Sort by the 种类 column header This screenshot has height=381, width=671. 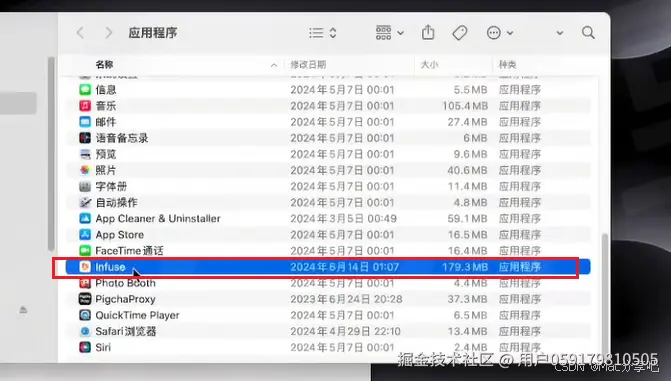pyautogui.click(x=508, y=65)
